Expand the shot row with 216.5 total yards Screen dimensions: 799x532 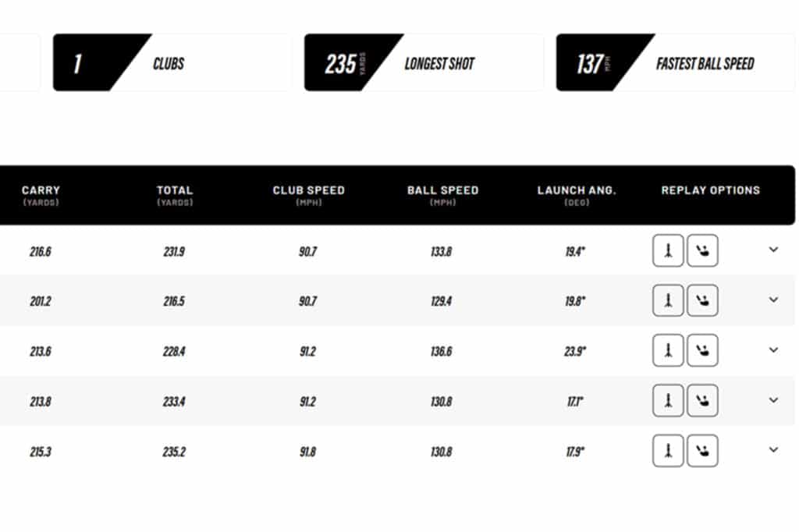coord(773,300)
